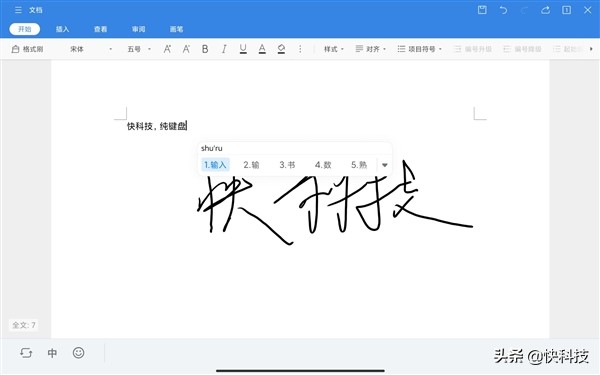Click the highlight color fill icon
Screen dimensions: 600x375
tap(281, 49)
